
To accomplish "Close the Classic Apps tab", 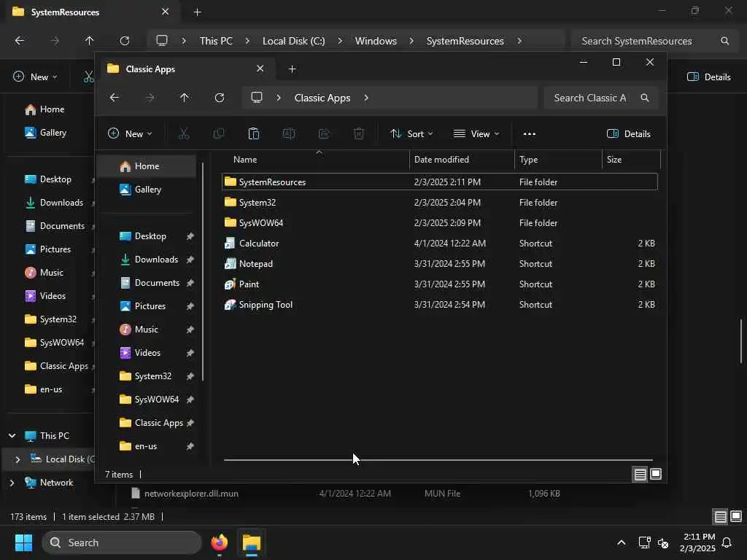I will click(260, 69).
